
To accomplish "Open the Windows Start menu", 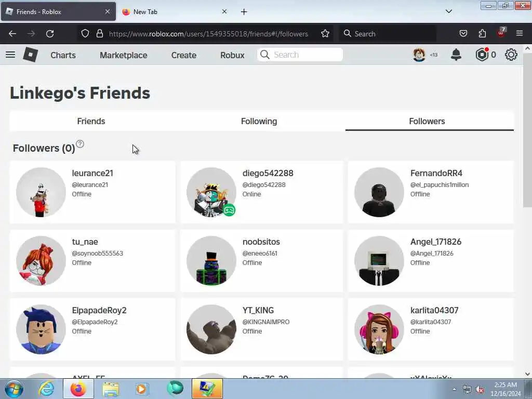I will [x=14, y=389].
